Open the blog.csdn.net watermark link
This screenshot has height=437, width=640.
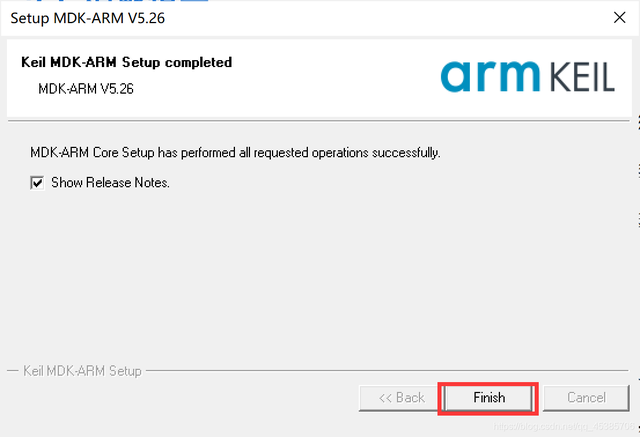564,427
